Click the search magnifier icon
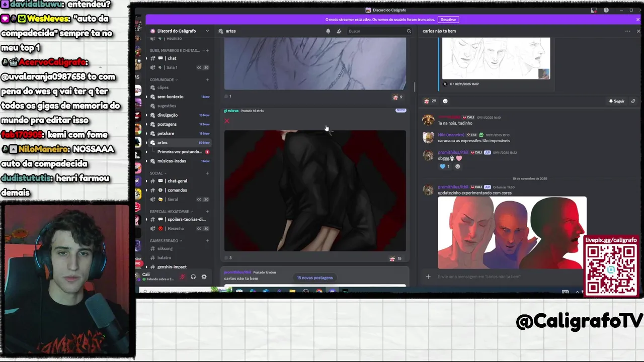 (x=409, y=31)
